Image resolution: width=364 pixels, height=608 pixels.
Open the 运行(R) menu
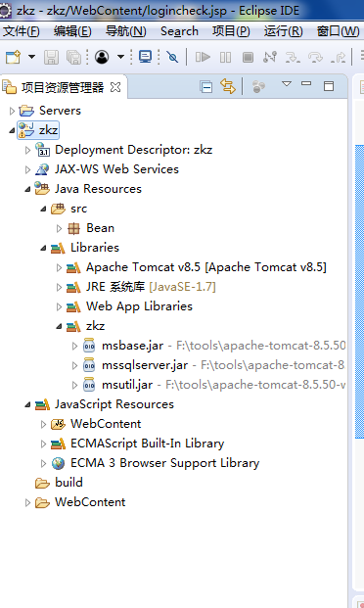[x=284, y=31]
